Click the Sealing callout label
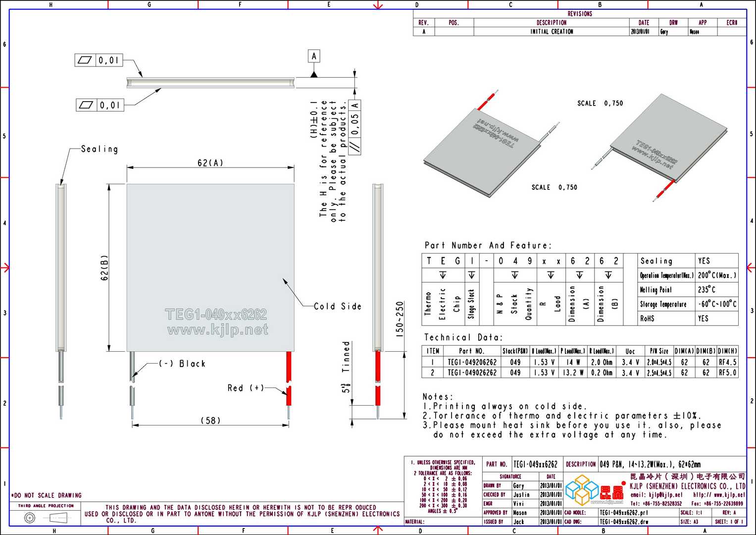The width and height of the screenshot is (756, 535). coord(100,149)
